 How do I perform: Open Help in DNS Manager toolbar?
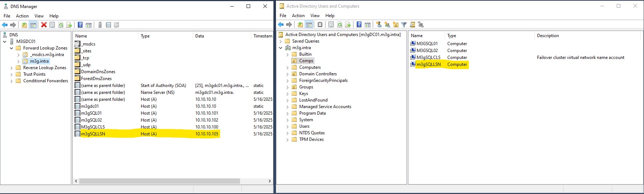click(x=80, y=25)
